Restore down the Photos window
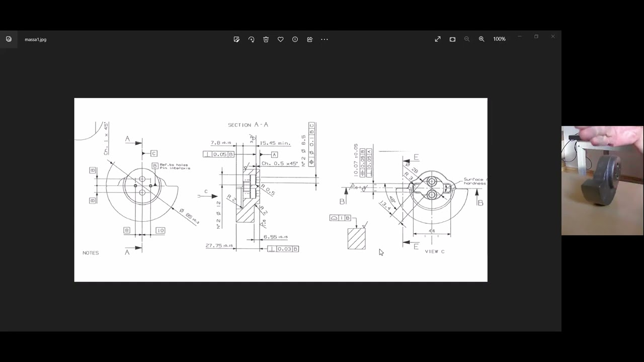Viewport: 644px width, 362px height. point(536,37)
